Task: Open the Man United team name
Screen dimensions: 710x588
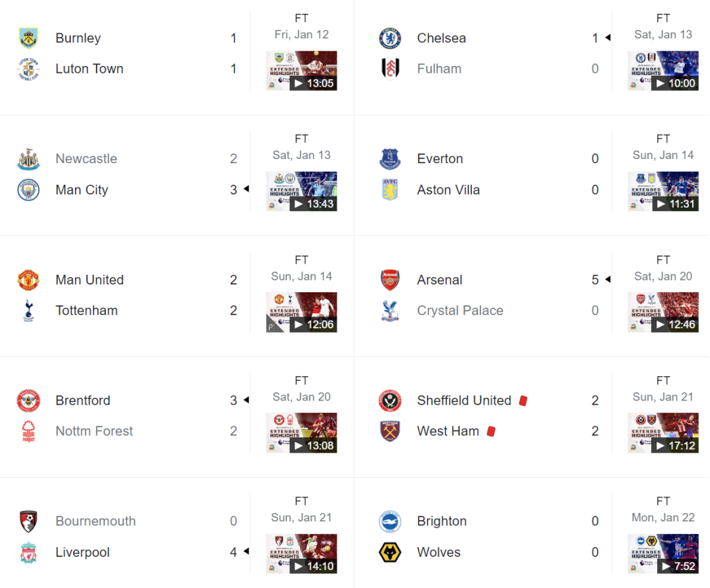Action: click(x=90, y=280)
